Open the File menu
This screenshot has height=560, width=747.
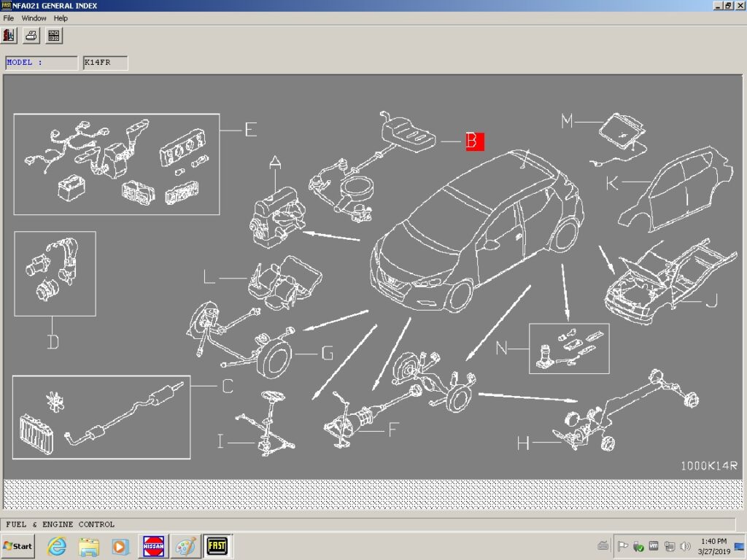[8, 17]
